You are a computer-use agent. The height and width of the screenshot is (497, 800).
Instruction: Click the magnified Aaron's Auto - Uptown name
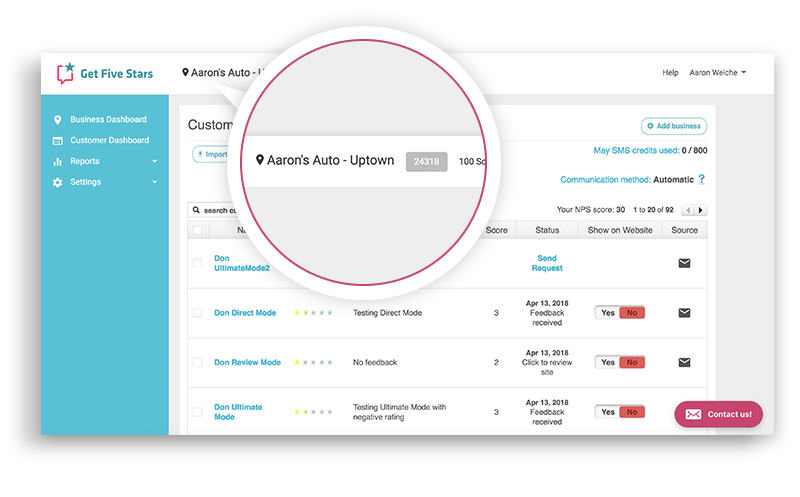(331, 160)
